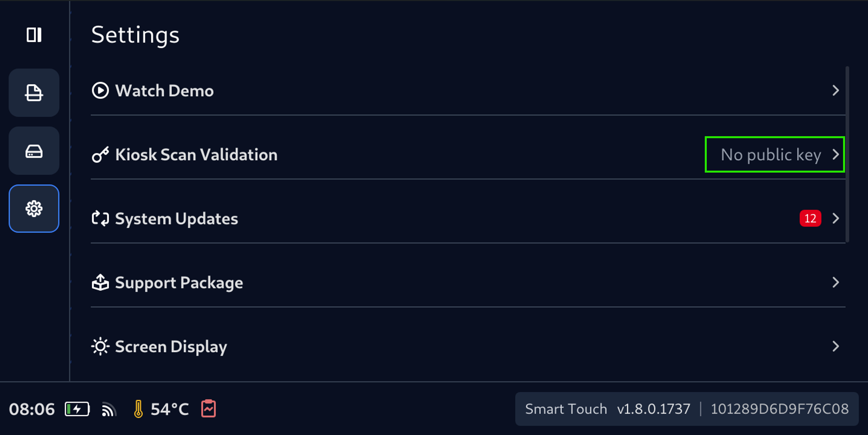Click the battery charging status icon
The height and width of the screenshot is (435, 868).
(77, 409)
